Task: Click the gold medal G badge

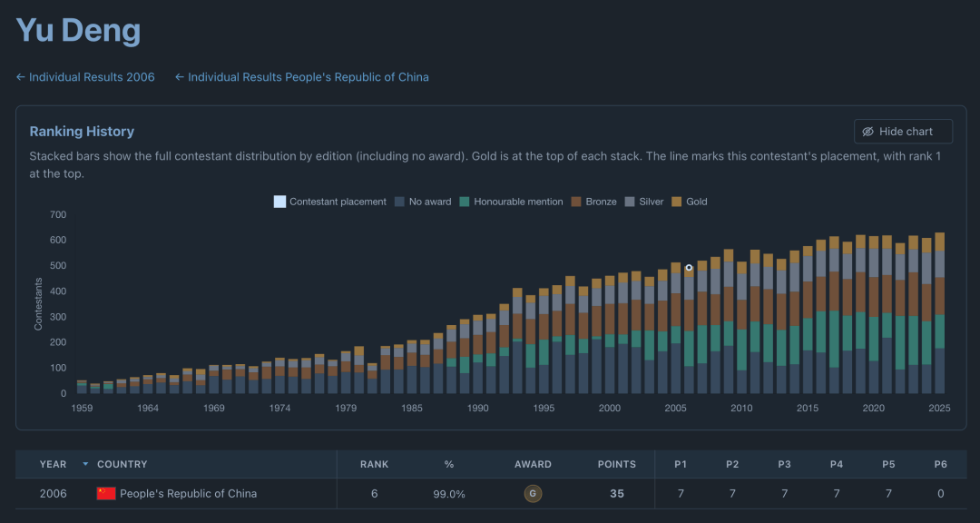Action: [x=533, y=494]
